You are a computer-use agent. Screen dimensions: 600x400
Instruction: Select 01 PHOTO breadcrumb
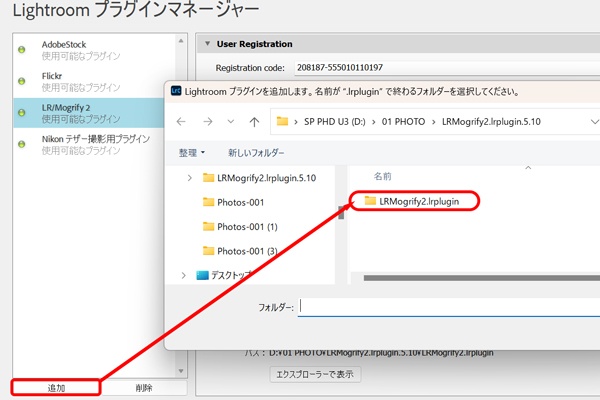click(403, 122)
